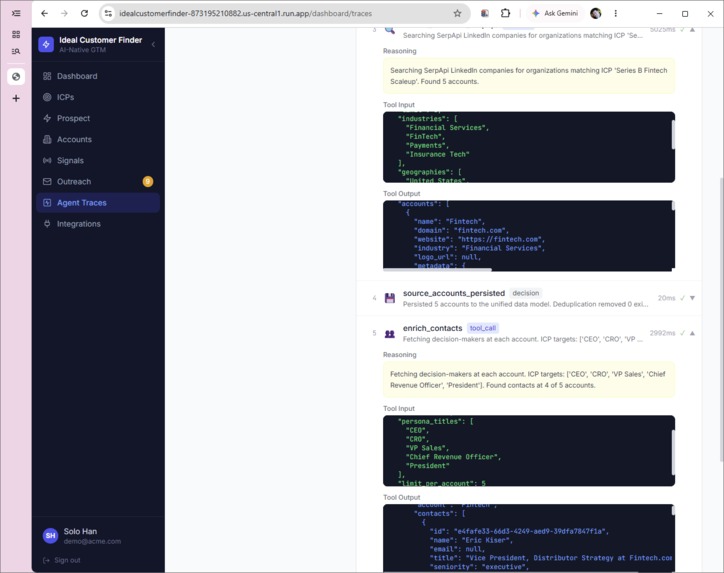724x573 pixels.
Task: Click the Ideal Customer Finder logo
Action: point(46,44)
